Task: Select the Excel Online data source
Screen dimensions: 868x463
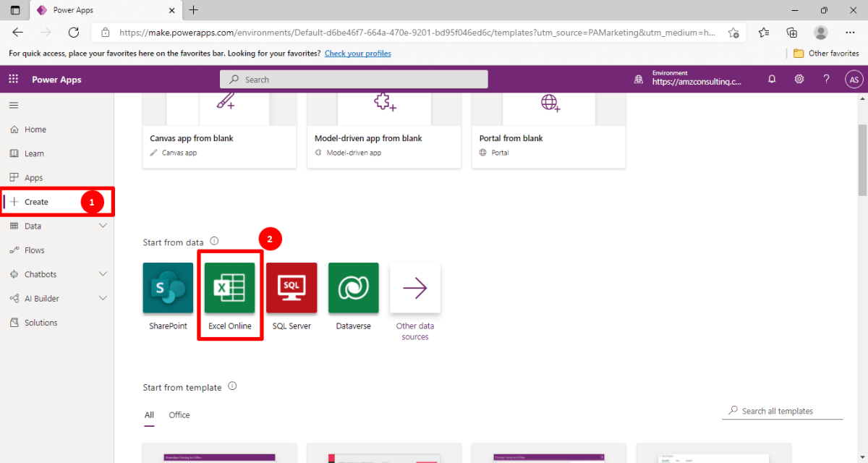Action: coord(229,287)
